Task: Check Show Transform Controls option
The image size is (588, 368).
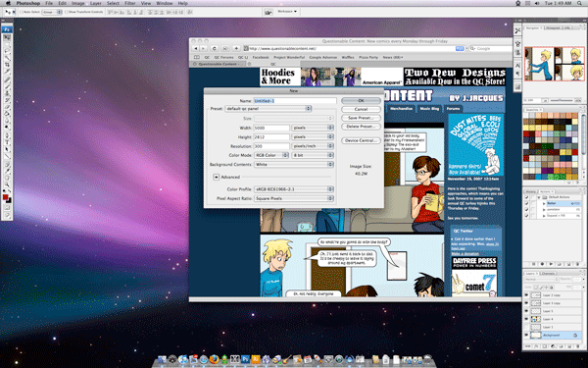Action: pyautogui.click(x=67, y=12)
